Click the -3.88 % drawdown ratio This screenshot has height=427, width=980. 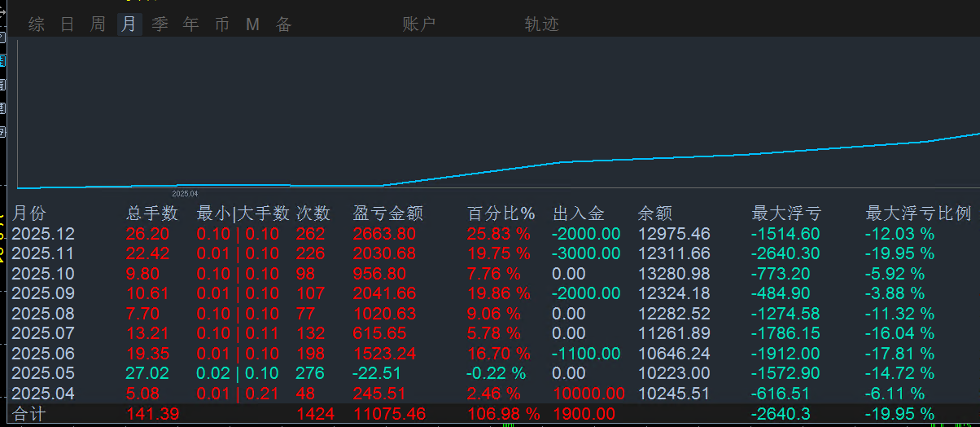(895, 293)
